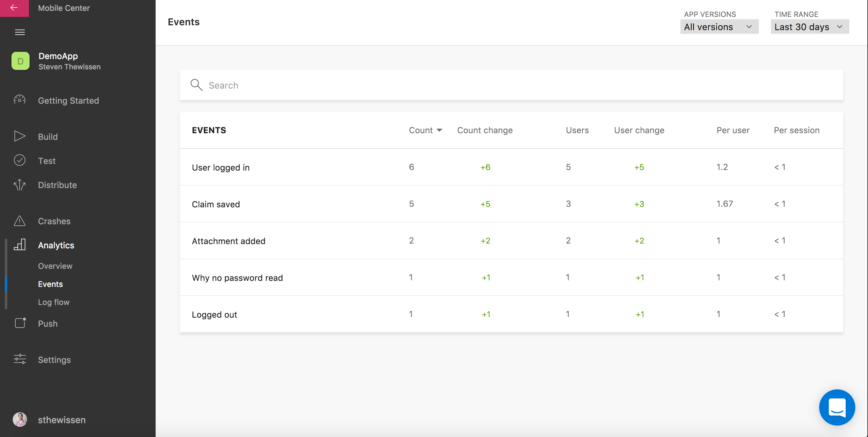
Task: Select the Crashes warning icon
Action: coord(20,221)
